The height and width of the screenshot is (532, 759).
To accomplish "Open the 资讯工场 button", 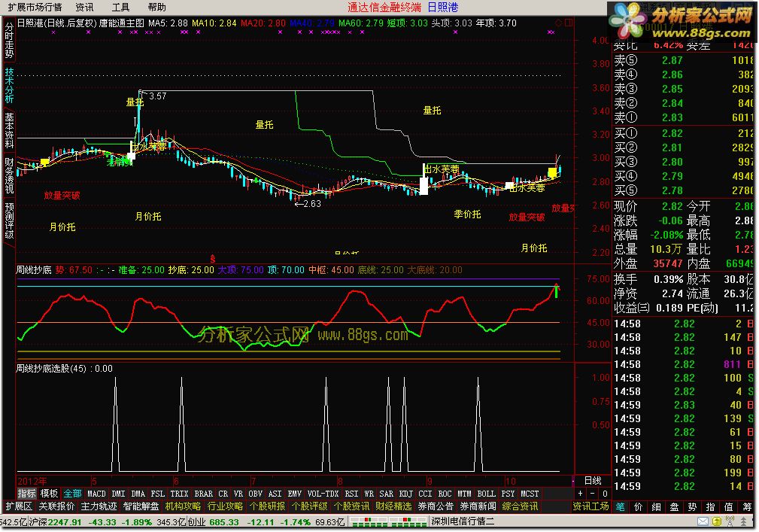I will (591, 506).
